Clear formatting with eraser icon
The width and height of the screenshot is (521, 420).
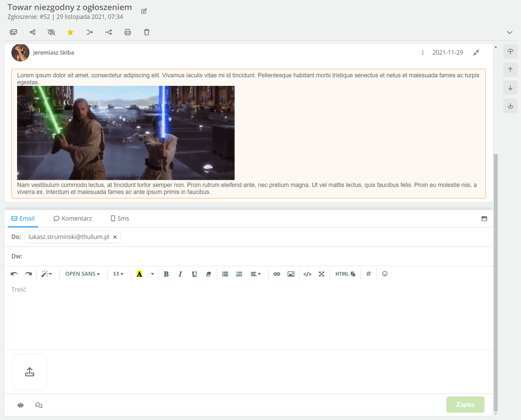click(208, 274)
